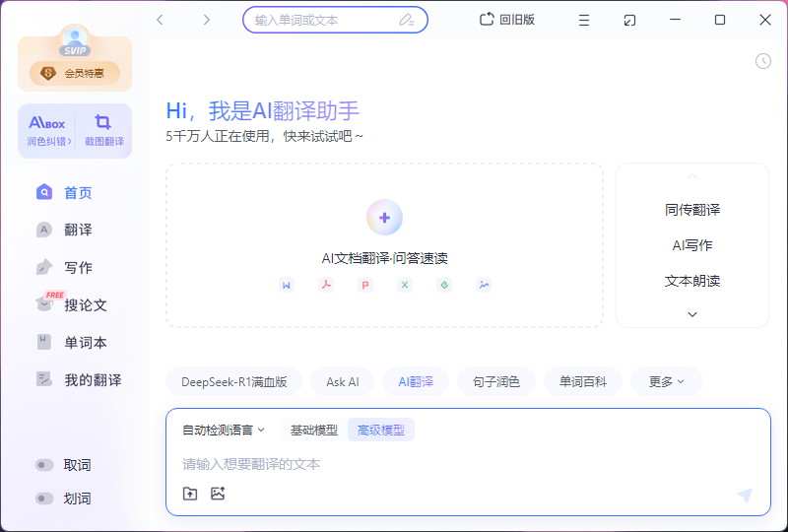
Task: Select the 基础模型 option
Action: coord(314,430)
